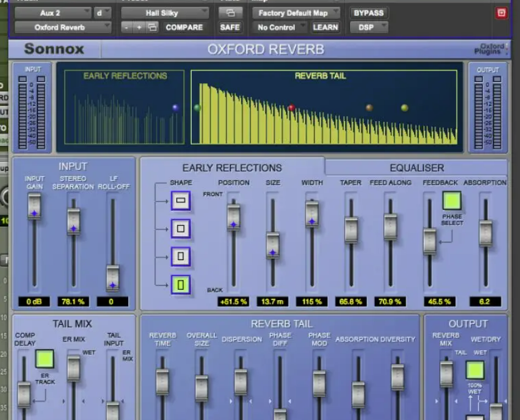Viewport: 520px width, 420px height.
Task: Click the Input Gain slider handle
Action: coord(34,206)
